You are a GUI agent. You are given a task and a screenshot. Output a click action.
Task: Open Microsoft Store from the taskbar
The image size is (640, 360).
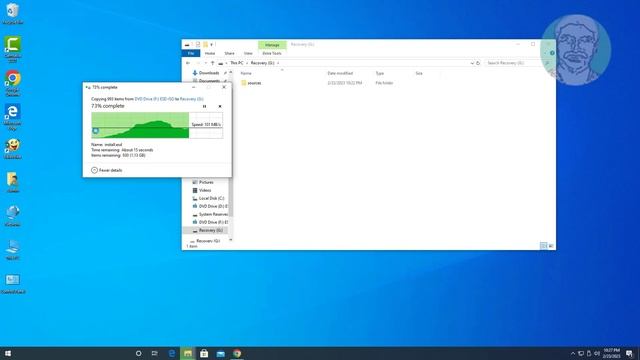pos(204,353)
